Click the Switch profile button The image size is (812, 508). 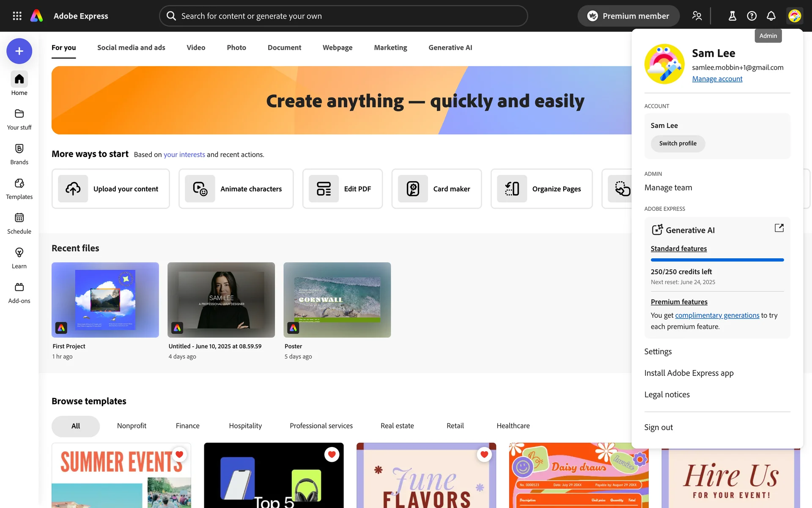[x=678, y=144]
